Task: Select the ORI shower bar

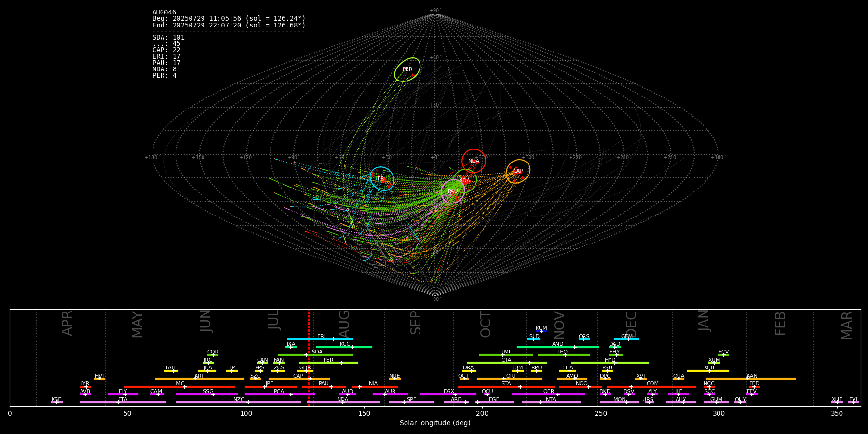Action: [x=510, y=379]
